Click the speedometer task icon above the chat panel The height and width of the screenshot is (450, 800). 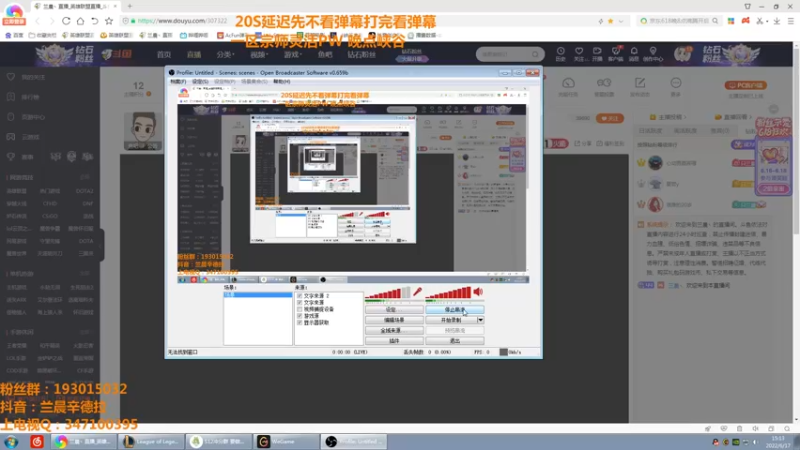568,83
